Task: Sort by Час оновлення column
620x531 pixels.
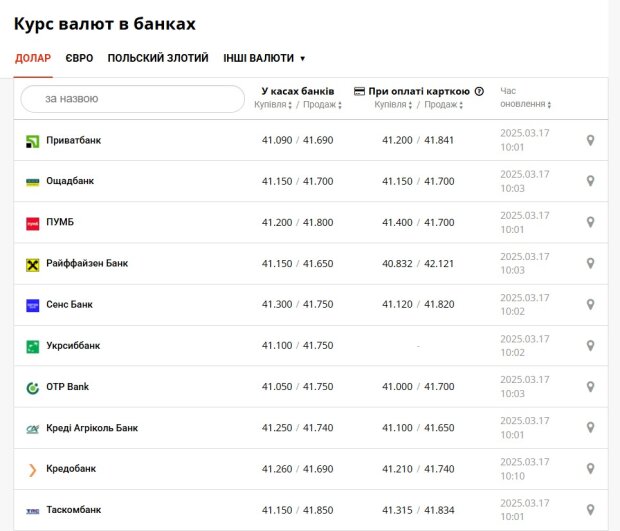Action: pyautogui.click(x=525, y=98)
